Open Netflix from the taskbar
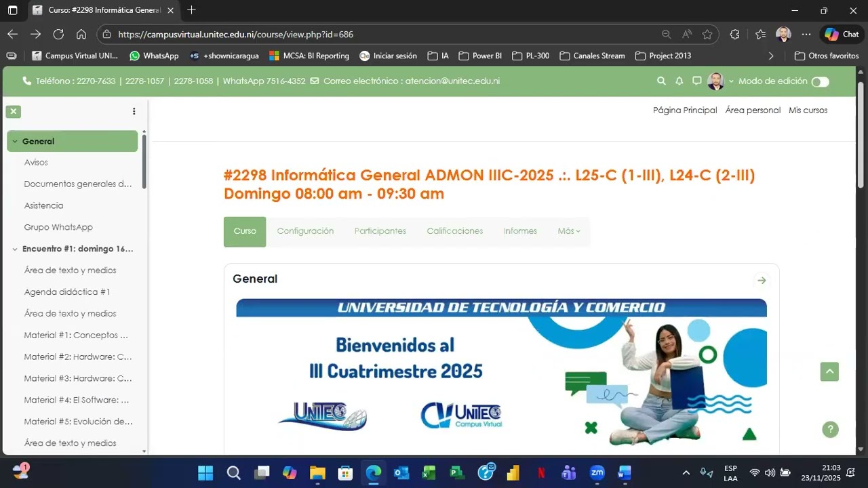This screenshot has width=868, height=488. click(541, 472)
